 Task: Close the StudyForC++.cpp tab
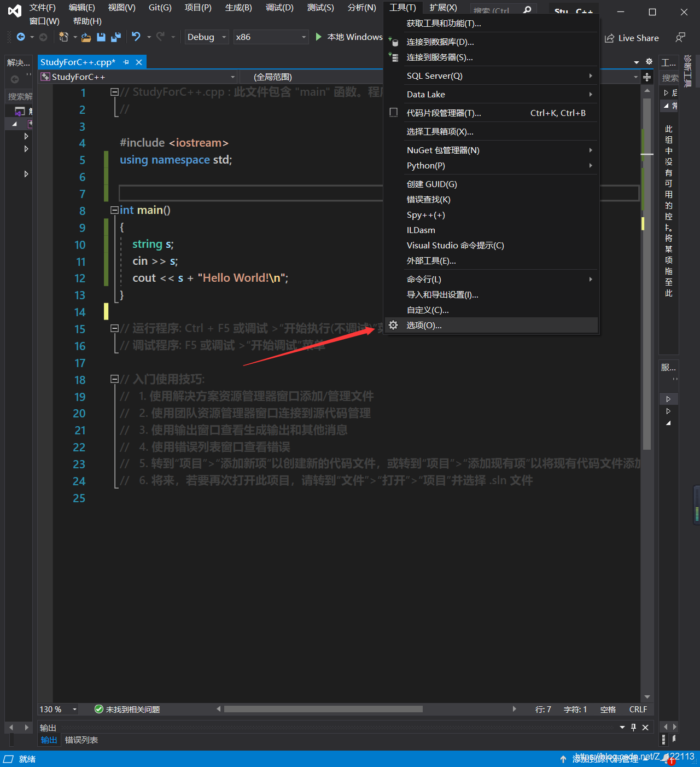(139, 62)
